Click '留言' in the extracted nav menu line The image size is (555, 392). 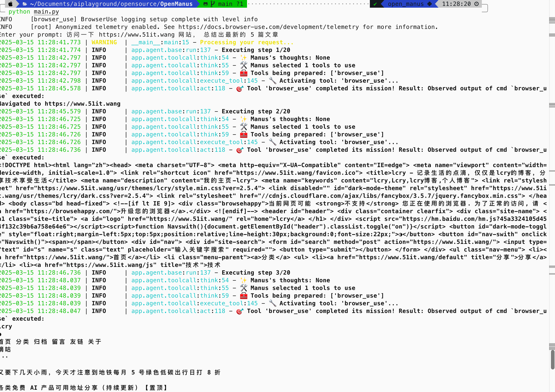tap(58, 342)
